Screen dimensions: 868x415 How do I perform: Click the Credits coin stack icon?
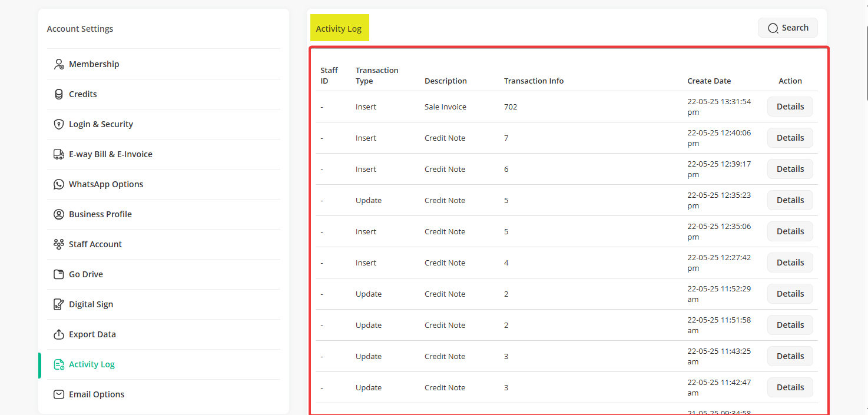click(59, 94)
